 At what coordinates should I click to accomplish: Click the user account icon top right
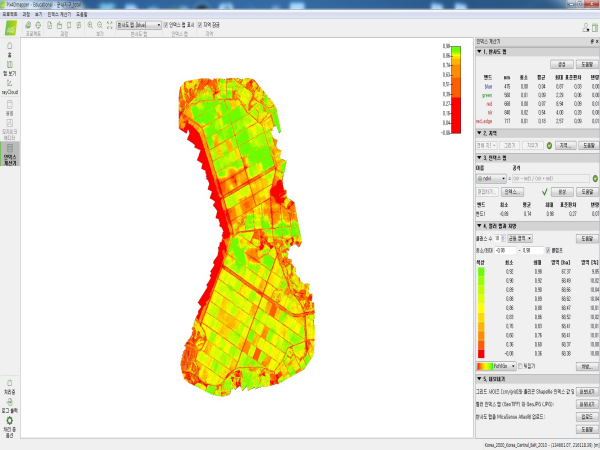[585, 28]
